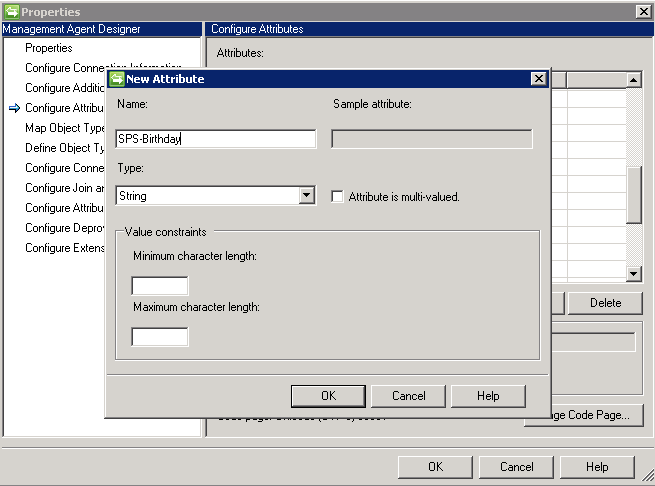Focus the Minimum character length field
The width and height of the screenshot is (655, 486).
pyautogui.click(x=160, y=286)
